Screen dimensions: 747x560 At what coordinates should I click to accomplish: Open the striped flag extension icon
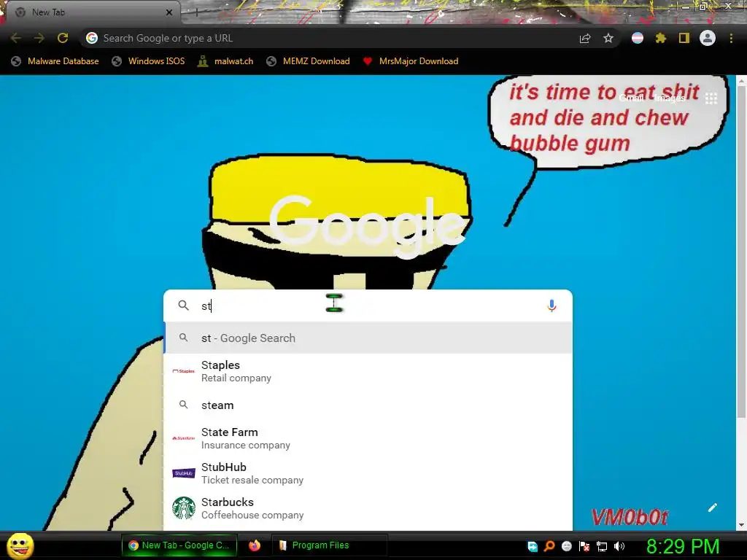pos(638,38)
